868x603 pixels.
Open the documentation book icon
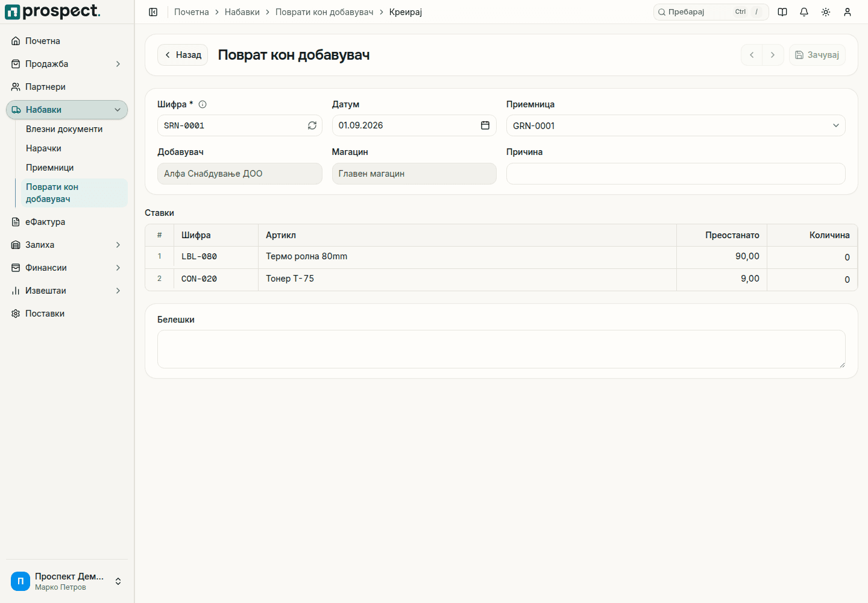pos(782,12)
